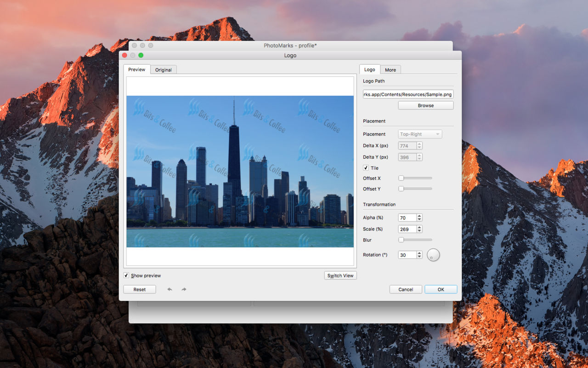Click the Rotation dial knob
Image resolution: width=588 pixels, height=368 pixels.
433,255
